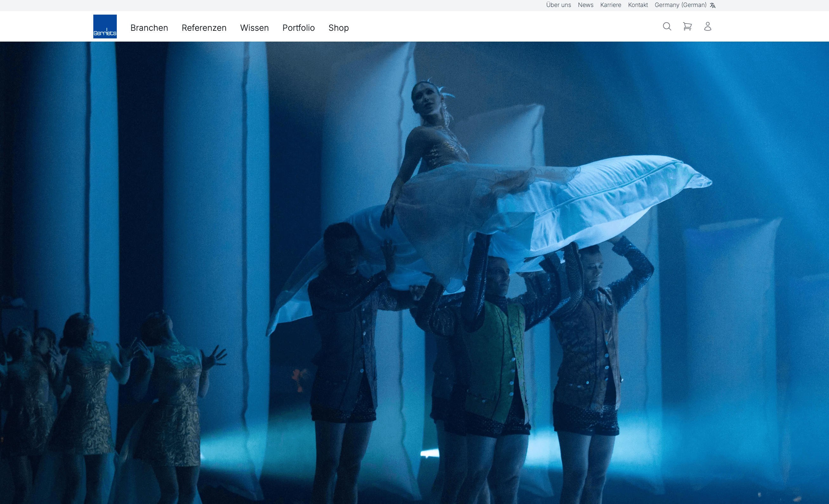
Task: Open the Wissen menu item
Action: 254,28
